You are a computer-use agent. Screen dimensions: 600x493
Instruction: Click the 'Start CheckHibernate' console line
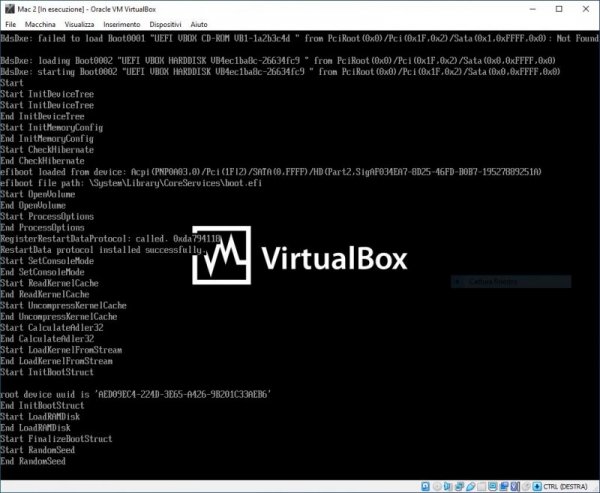click(x=47, y=150)
